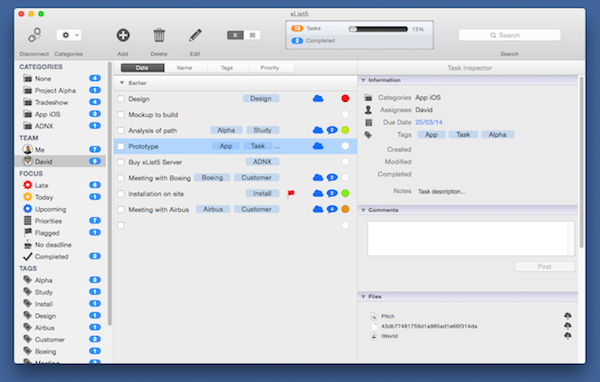Click the comment bubble on Meeting with Airbus

tap(332, 209)
